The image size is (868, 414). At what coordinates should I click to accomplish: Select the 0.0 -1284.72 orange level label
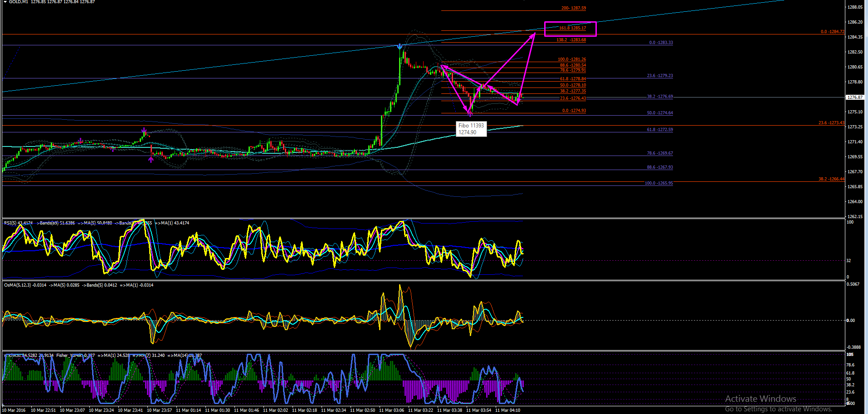(833, 32)
